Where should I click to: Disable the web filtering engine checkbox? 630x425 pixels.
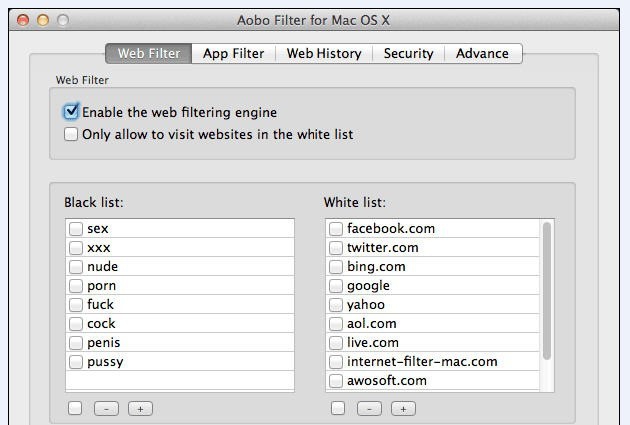pyautogui.click(x=71, y=112)
